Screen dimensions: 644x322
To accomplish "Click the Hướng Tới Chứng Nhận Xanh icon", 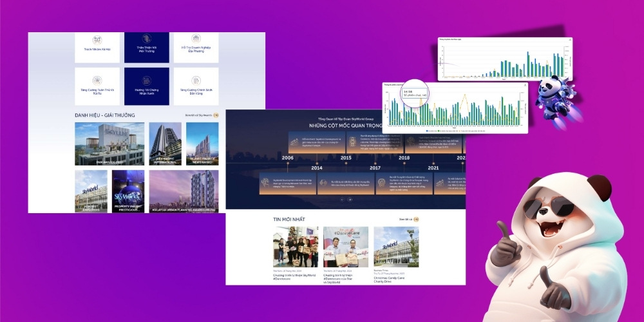I will click(146, 80).
